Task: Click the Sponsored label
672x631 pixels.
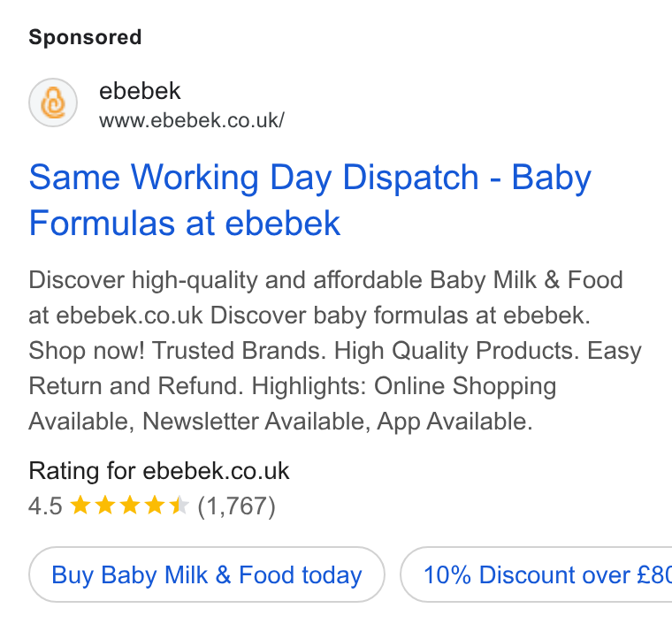Action: pos(85,37)
